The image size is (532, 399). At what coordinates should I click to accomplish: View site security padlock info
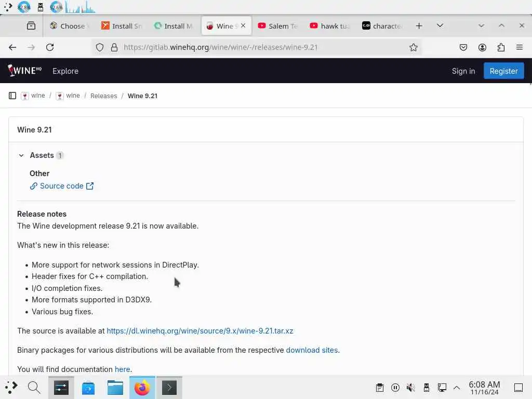coord(114,47)
